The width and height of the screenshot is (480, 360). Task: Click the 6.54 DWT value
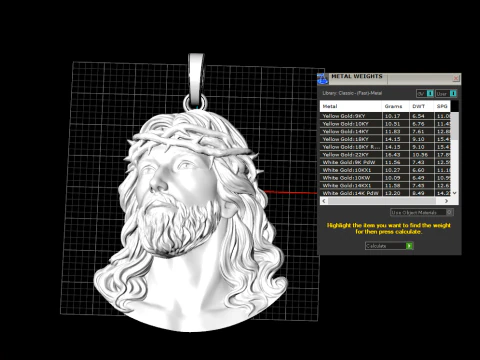[x=418, y=116]
